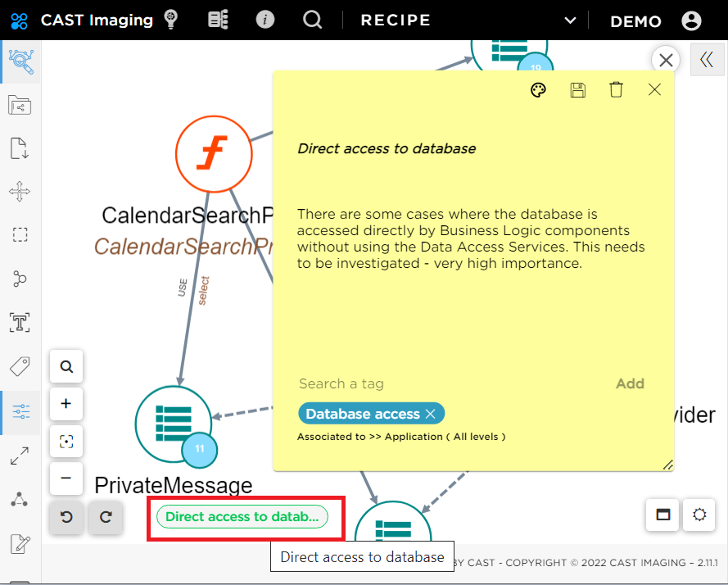Click the graph search magnifier button
The width and height of the screenshot is (728, 585).
pyautogui.click(x=66, y=366)
